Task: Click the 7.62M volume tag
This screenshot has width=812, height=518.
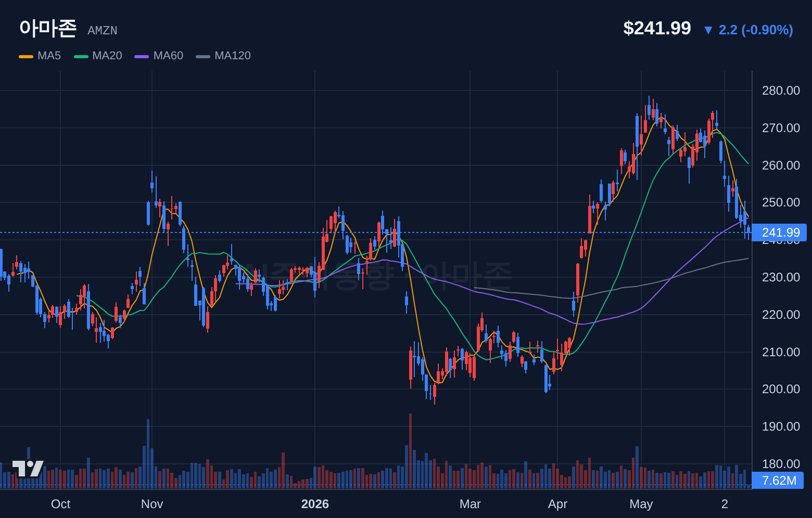Action: click(x=779, y=481)
